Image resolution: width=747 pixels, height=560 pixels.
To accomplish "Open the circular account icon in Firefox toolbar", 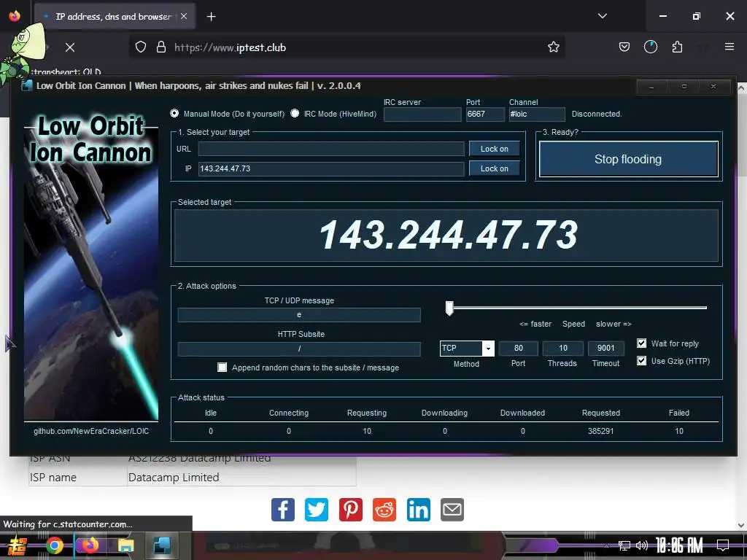I will [x=650, y=47].
